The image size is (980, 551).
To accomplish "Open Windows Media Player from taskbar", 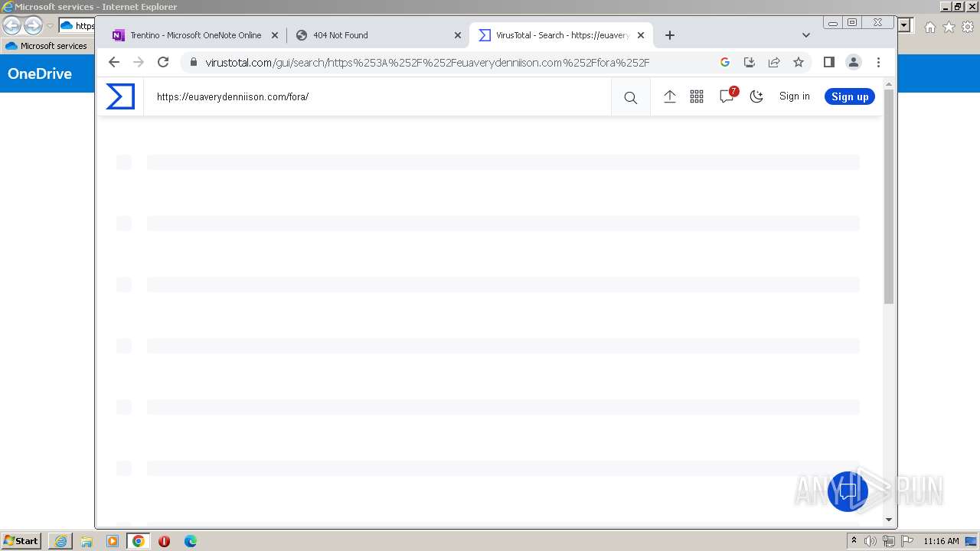I will tap(113, 541).
